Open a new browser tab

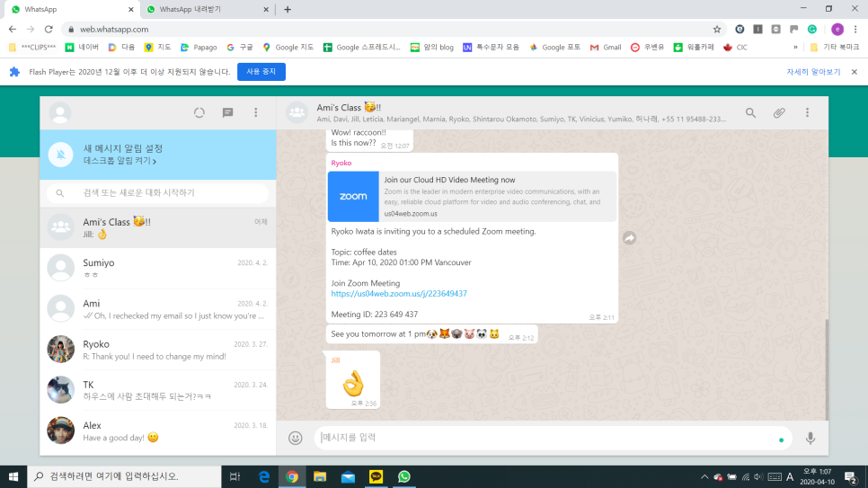click(x=288, y=9)
